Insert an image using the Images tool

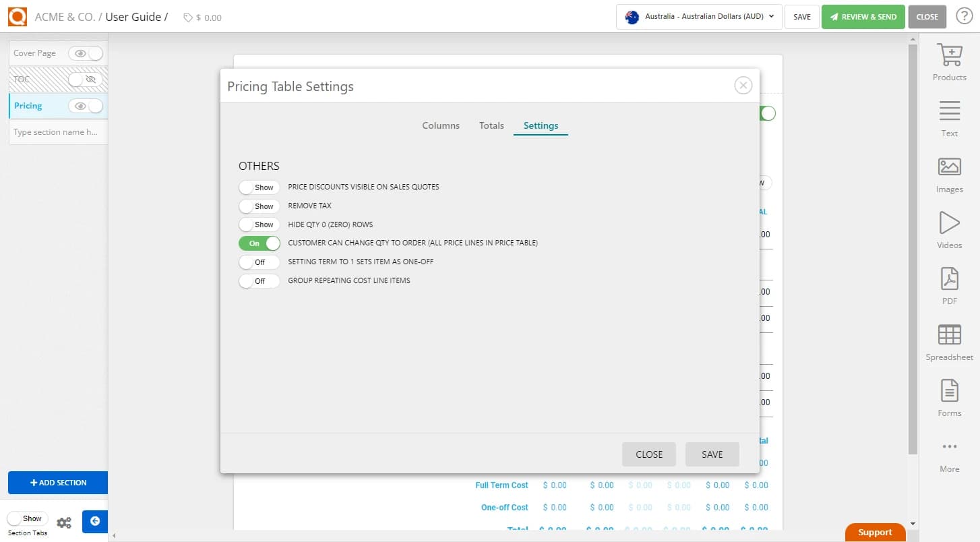[949, 173]
